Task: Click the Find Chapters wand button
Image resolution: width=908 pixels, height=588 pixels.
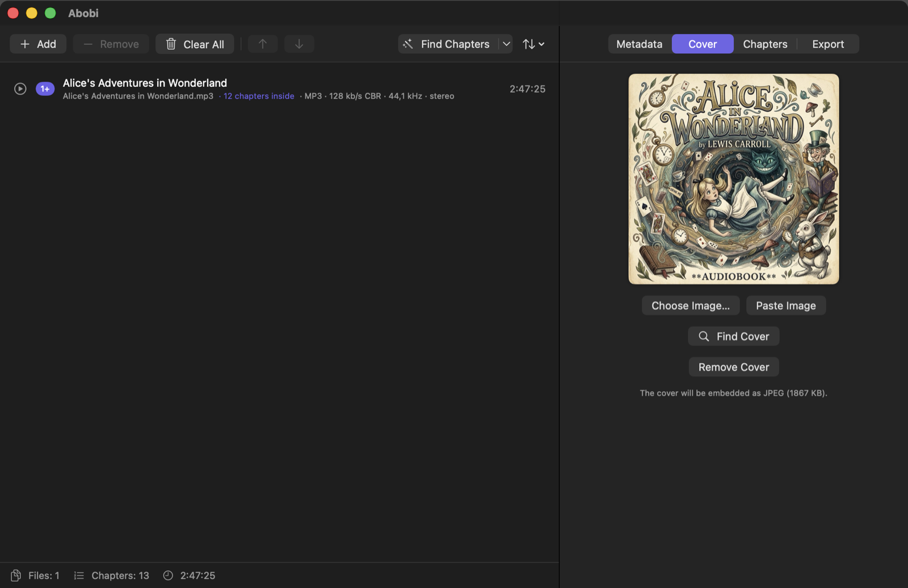Action: pyautogui.click(x=448, y=44)
